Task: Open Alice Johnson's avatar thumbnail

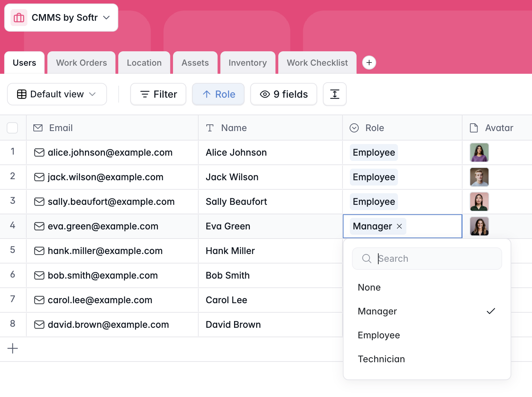Action: click(x=479, y=152)
